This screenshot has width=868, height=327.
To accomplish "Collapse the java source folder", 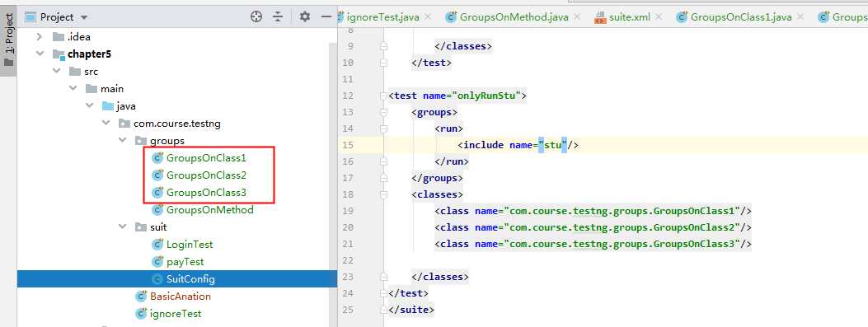I will pos(89,105).
